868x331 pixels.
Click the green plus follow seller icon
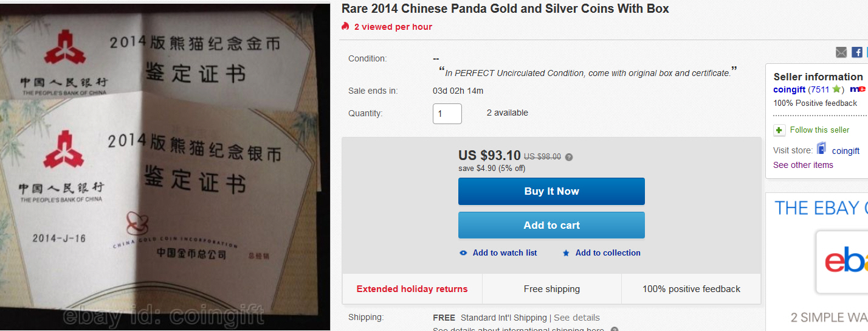click(779, 130)
